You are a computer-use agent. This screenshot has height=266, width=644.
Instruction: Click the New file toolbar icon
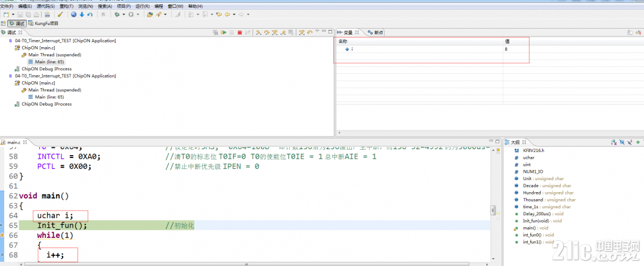pos(6,14)
